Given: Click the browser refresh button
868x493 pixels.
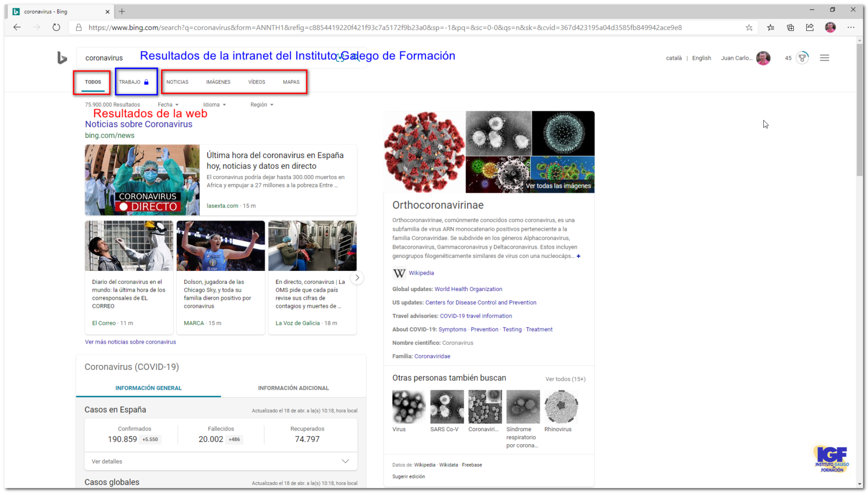Looking at the screenshot, I should pyautogui.click(x=56, y=27).
